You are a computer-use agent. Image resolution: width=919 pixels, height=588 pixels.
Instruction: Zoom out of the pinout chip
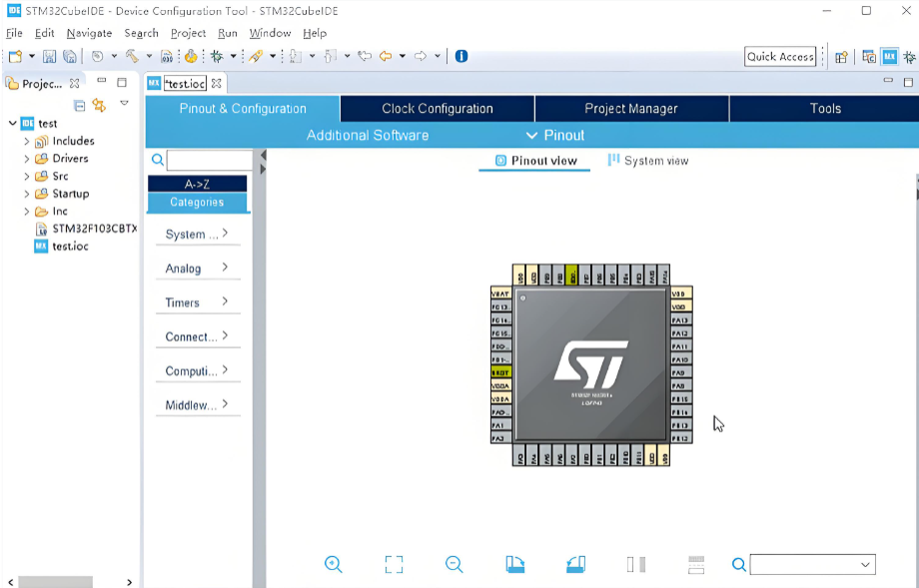coord(455,564)
